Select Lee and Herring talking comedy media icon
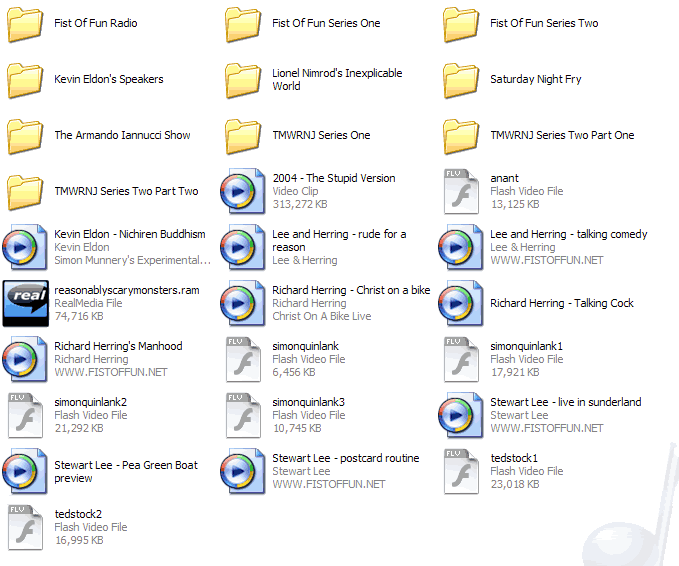This screenshot has width=679, height=566. [461, 247]
